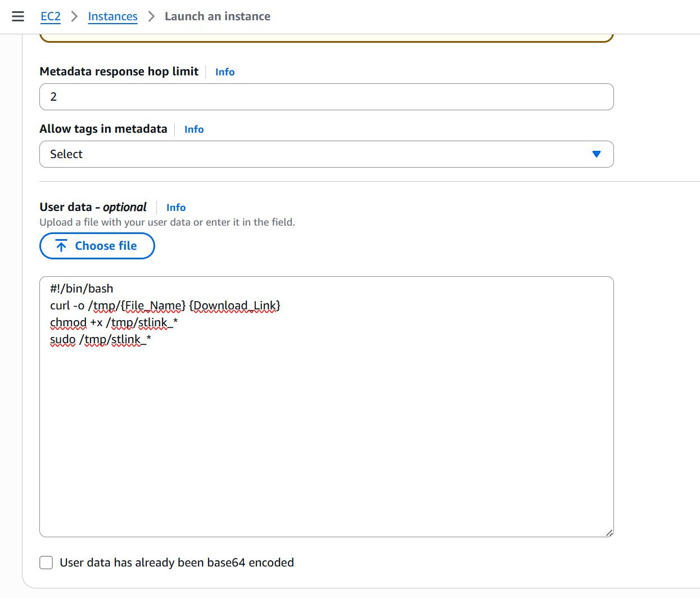The width and height of the screenshot is (700, 598).
Task: Open the navigation sidebar menu
Action: 18,16
